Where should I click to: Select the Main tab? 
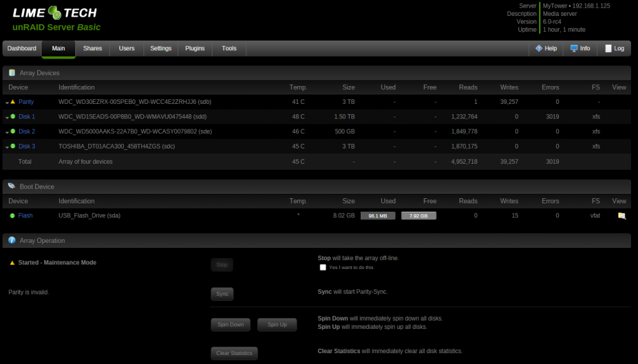coord(58,48)
